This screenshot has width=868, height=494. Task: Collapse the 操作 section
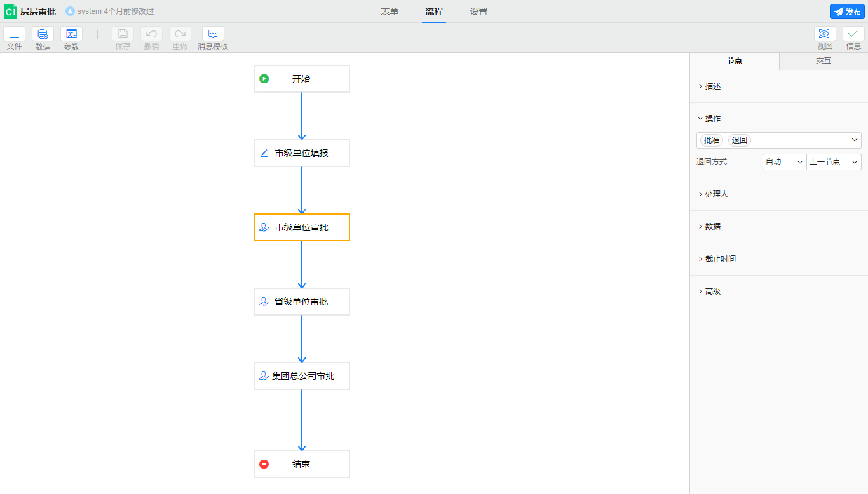[x=712, y=119]
